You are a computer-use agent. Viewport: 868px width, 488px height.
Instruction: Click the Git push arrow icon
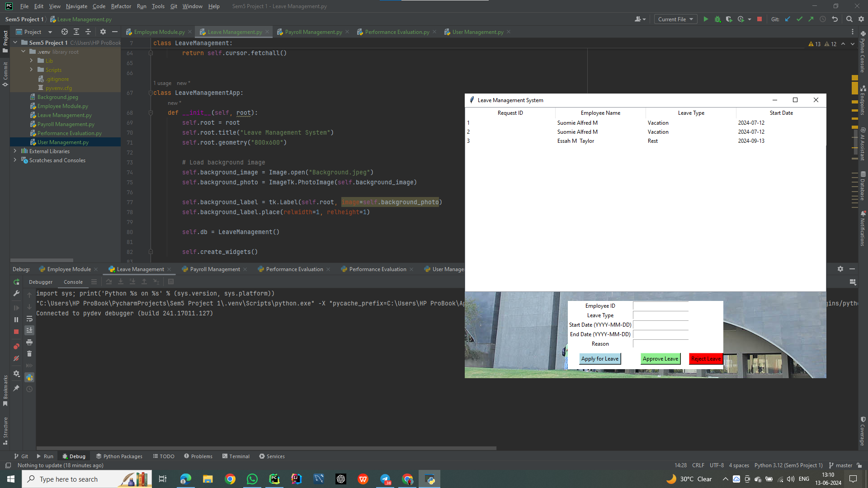click(x=811, y=19)
